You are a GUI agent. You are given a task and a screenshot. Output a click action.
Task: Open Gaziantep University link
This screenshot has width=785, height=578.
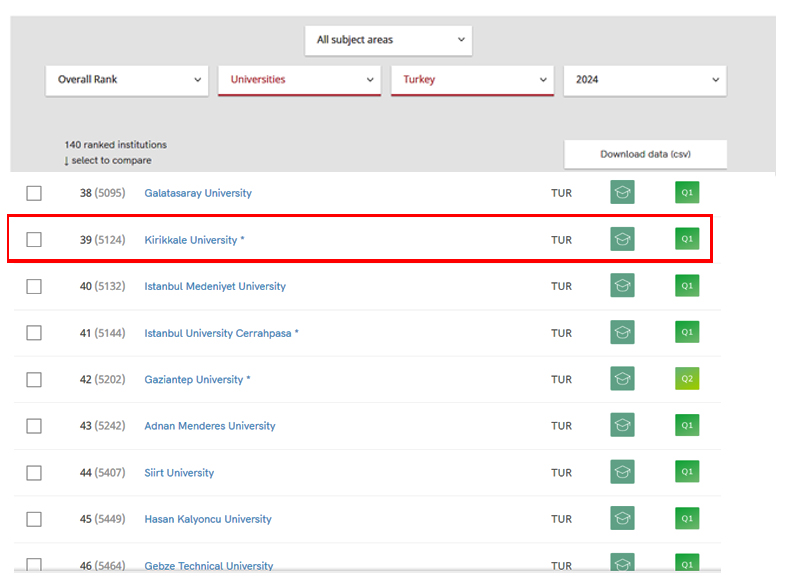(194, 380)
